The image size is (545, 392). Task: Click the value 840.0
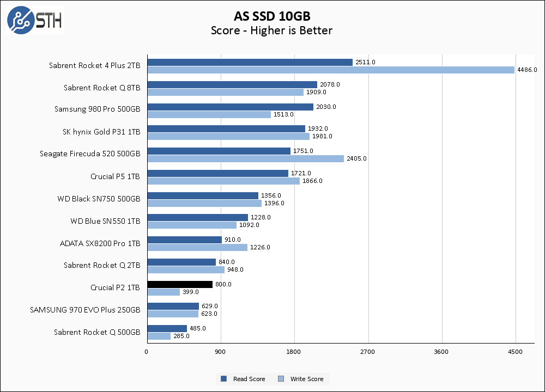click(x=227, y=262)
